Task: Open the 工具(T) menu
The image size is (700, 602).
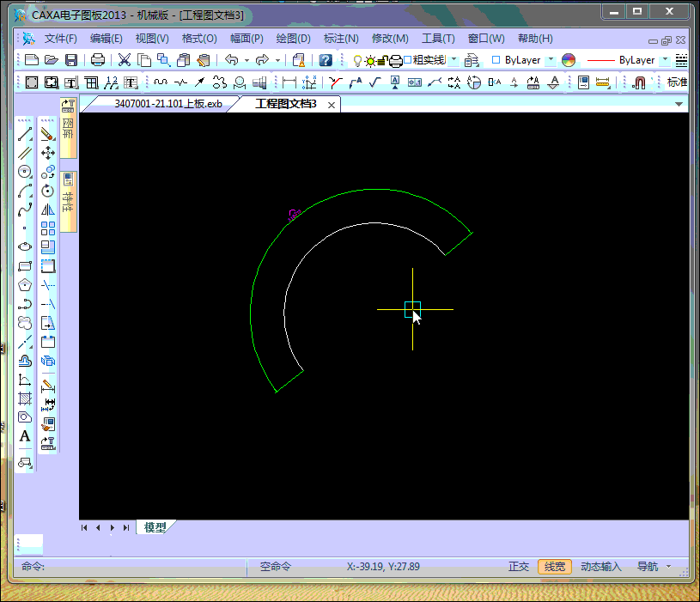Action: pos(438,39)
